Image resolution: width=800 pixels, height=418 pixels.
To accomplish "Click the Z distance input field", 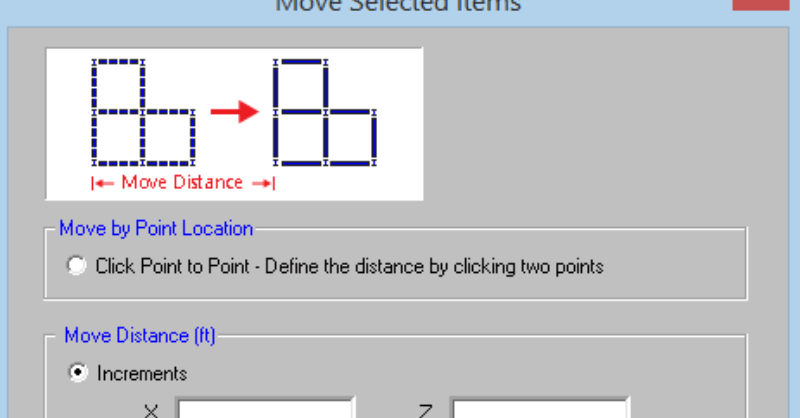I will click(540, 409).
